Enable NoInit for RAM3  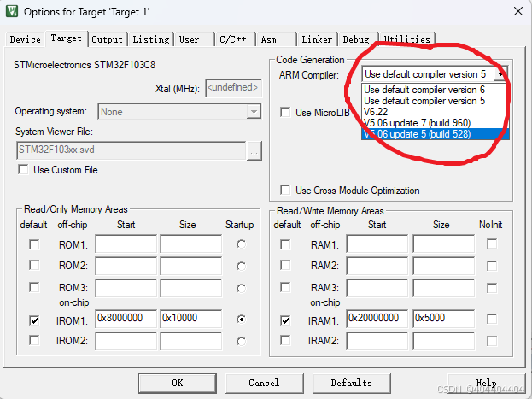pyautogui.click(x=492, y=288)
